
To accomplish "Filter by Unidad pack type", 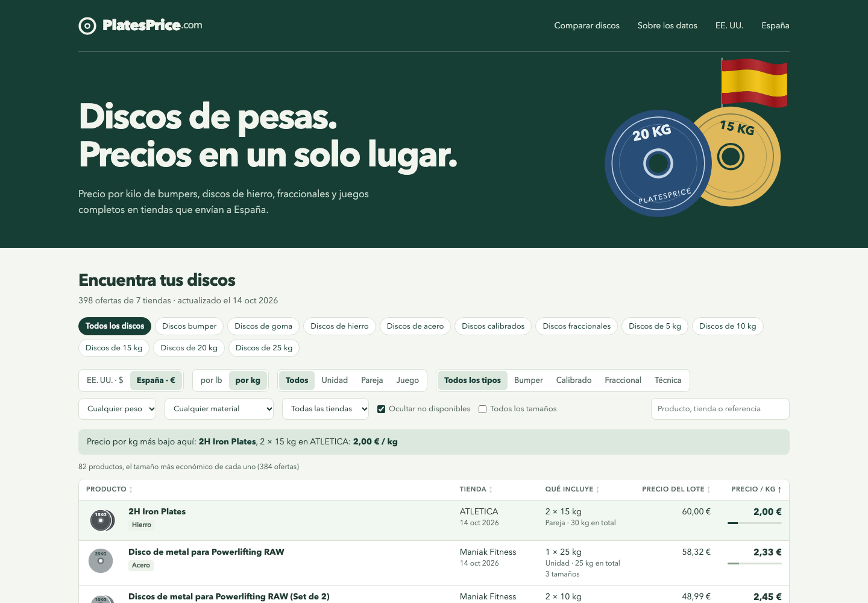I will pyautogui.click(x=335, y=380).
